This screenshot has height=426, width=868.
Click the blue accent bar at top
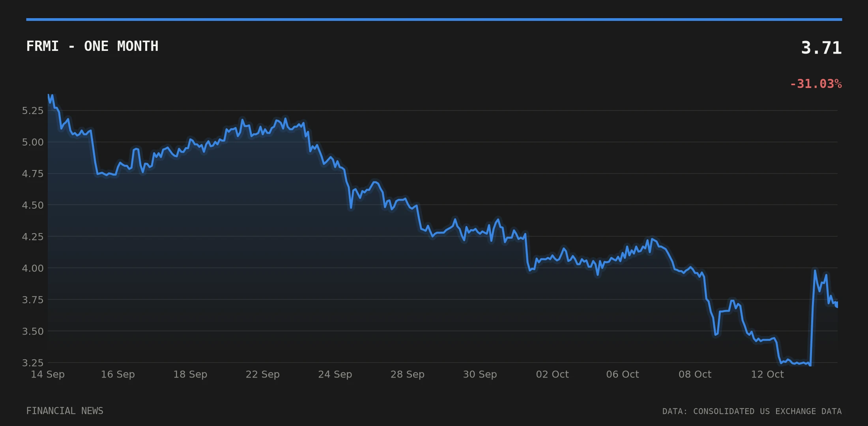click(x=434, y=19)
